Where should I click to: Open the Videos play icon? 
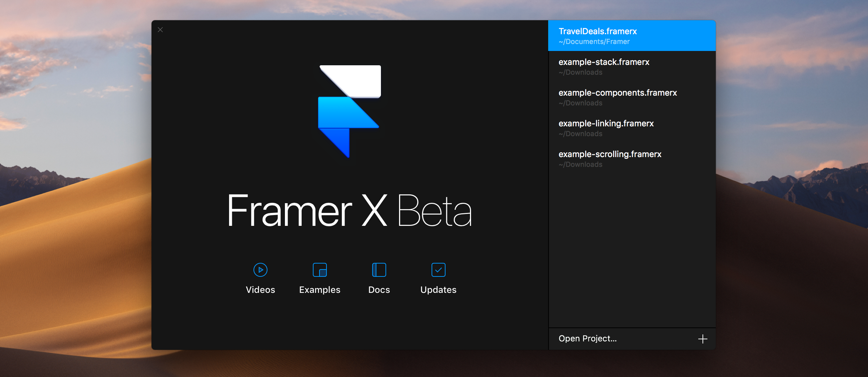point(260,270)
